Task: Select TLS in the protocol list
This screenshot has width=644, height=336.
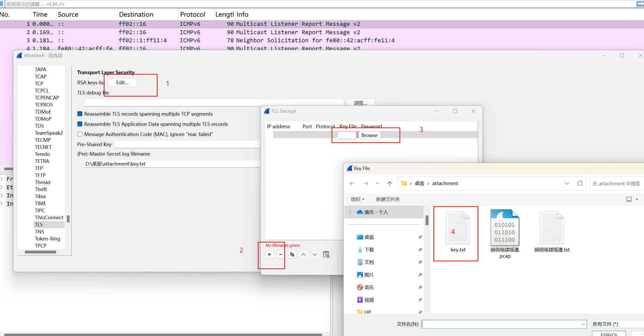Action: tap(39, 225)
